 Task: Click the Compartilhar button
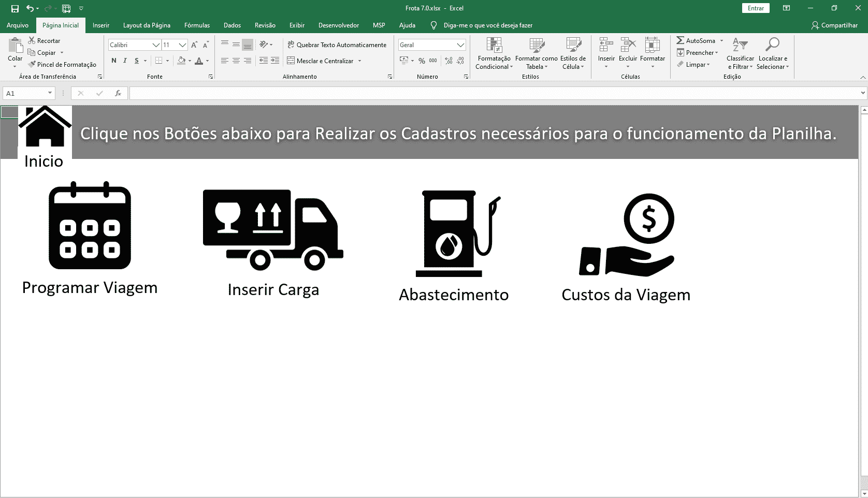(835, 25)
